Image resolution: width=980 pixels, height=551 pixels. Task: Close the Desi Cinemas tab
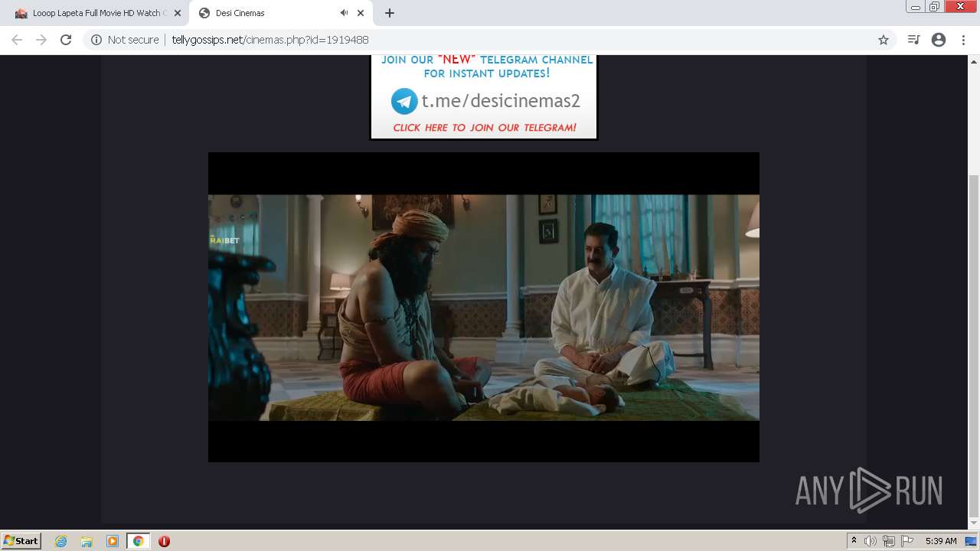point(361,13)
